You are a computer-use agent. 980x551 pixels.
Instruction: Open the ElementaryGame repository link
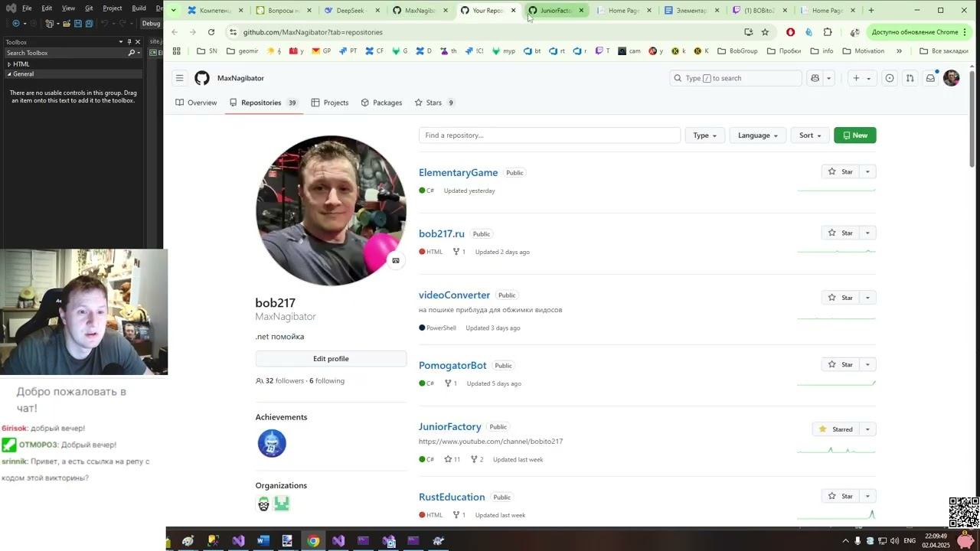tap(458, 173)
